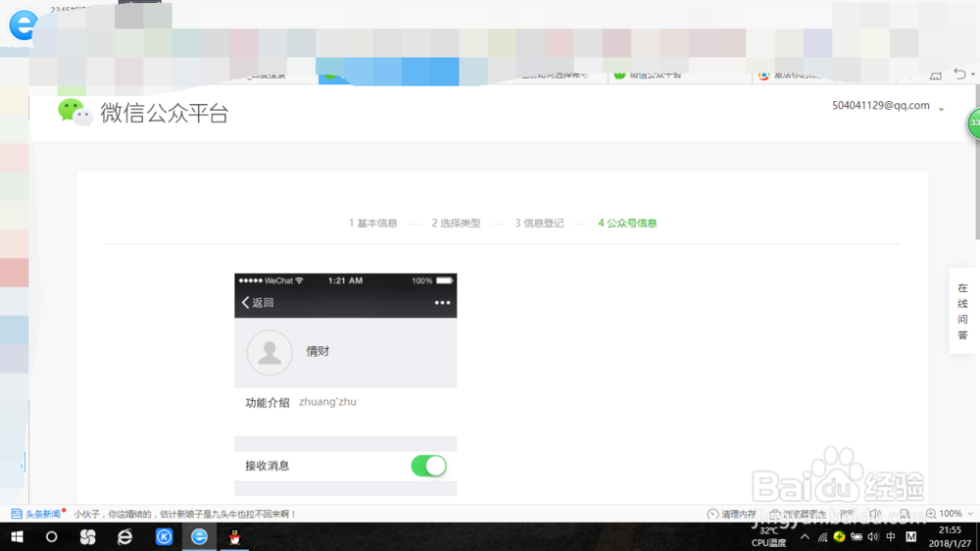Toggle the 接收消息 switch

429,466
